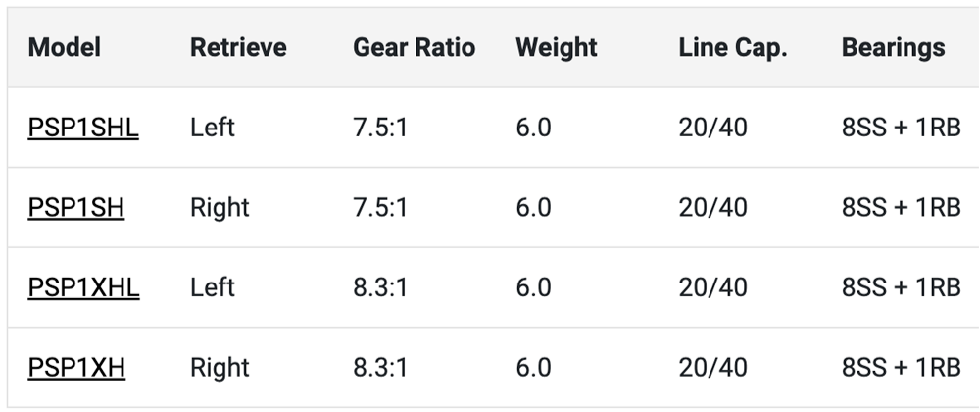980x412 pixels.
Task: Click the Model column header
Action: (x=65, y=47)
